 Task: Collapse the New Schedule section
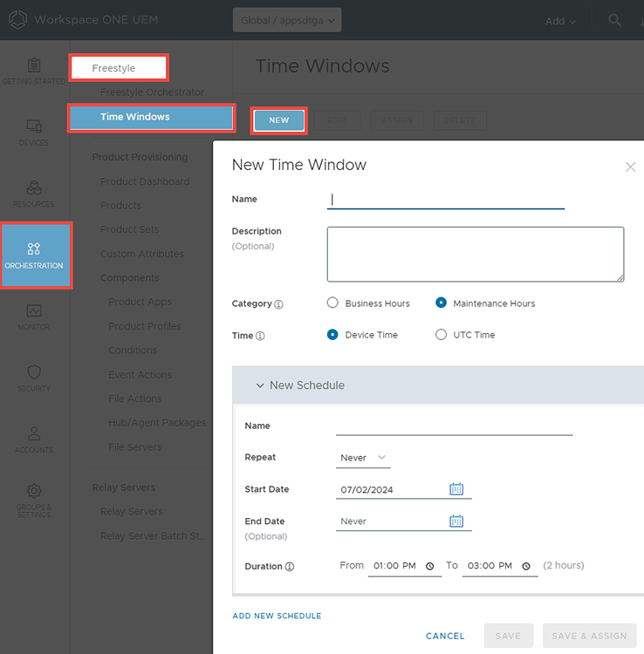point(260,385)
